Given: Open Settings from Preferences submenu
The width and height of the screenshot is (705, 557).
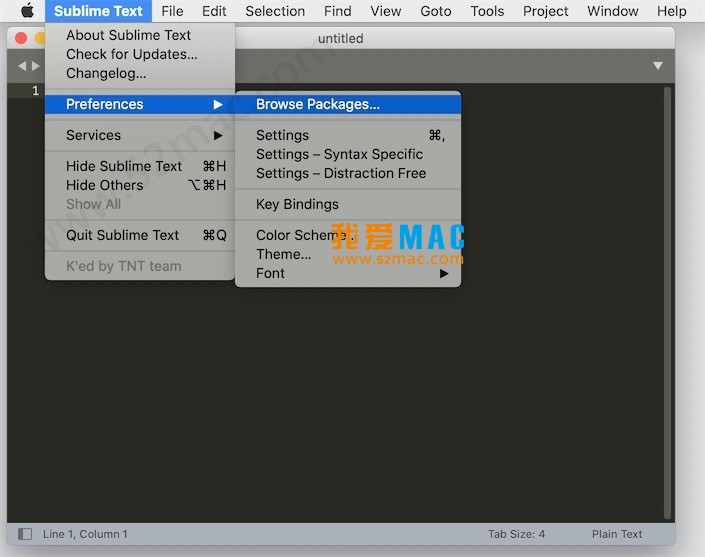Looking at the screenshot, I should pos(348,135).
